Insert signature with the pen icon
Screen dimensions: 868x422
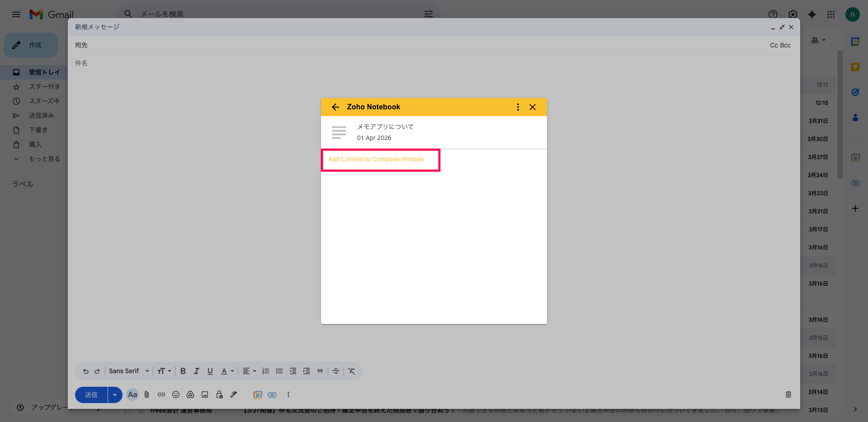[x=234, y=394]
